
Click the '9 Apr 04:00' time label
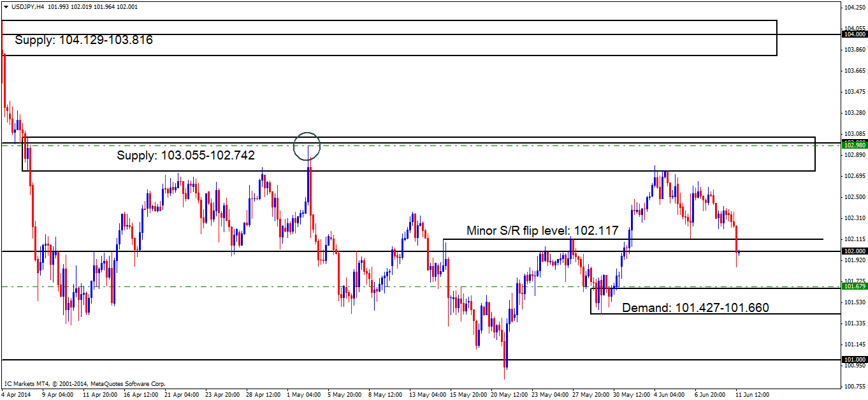point(57,395)
